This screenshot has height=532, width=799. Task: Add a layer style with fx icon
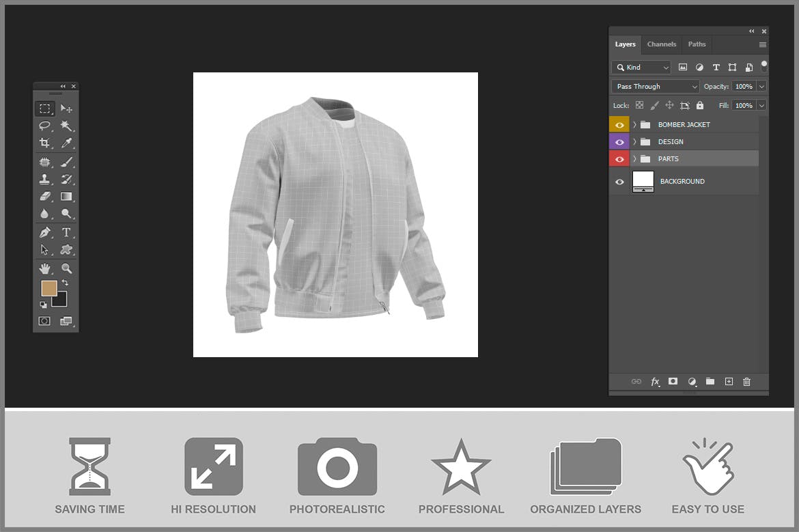655,382
